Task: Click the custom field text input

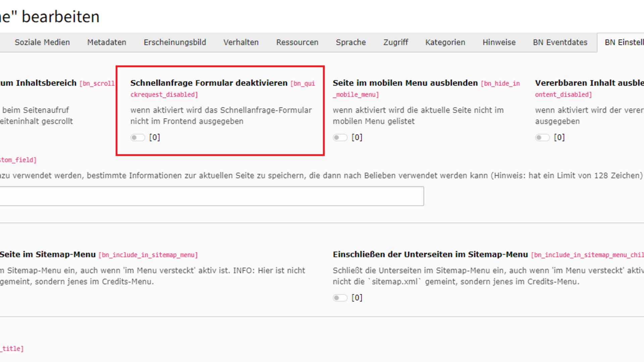Action: (x=211, y=196)
